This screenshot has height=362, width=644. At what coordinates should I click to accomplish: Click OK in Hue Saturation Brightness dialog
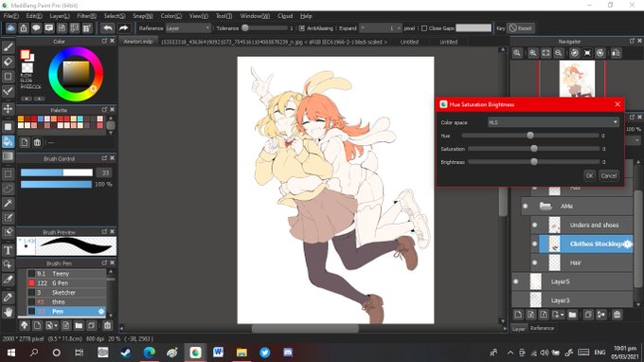pyautogui.click(x=589, y=176)
